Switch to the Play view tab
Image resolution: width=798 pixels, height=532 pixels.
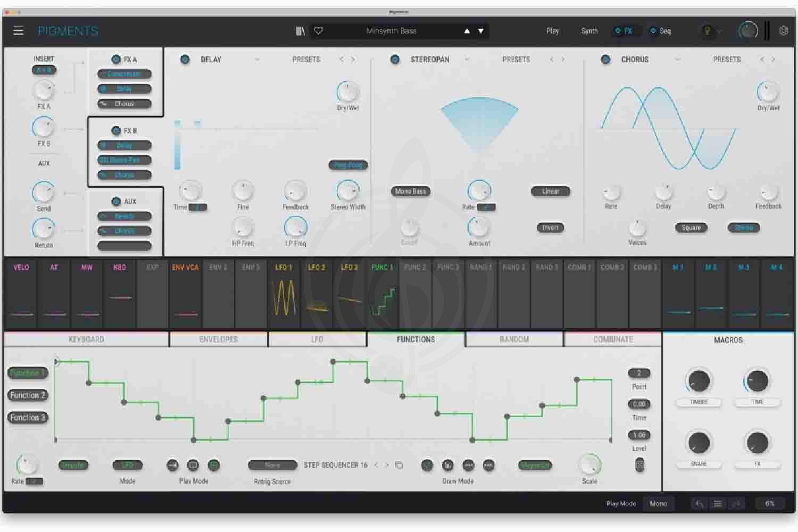553,31
